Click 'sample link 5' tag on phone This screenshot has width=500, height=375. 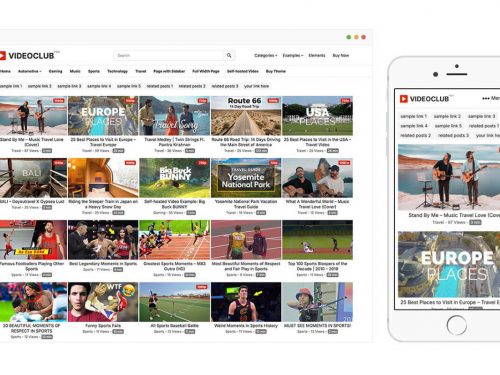(448, 126)
